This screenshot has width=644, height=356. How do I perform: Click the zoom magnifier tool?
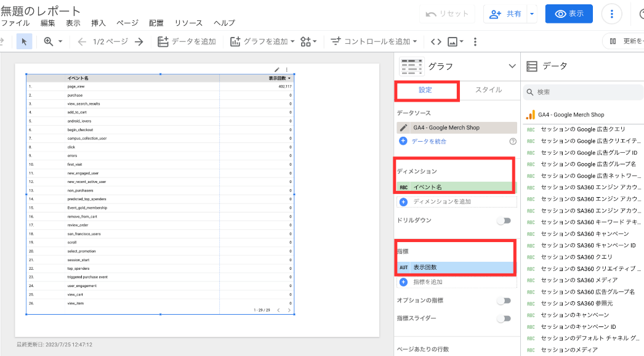click(x=49, y=41)
